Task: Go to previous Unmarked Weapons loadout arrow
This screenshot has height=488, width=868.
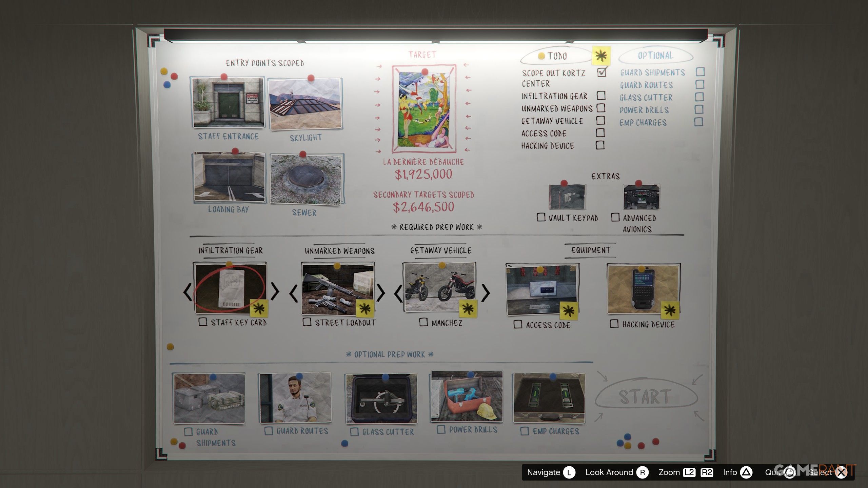Action: (294, 293)
